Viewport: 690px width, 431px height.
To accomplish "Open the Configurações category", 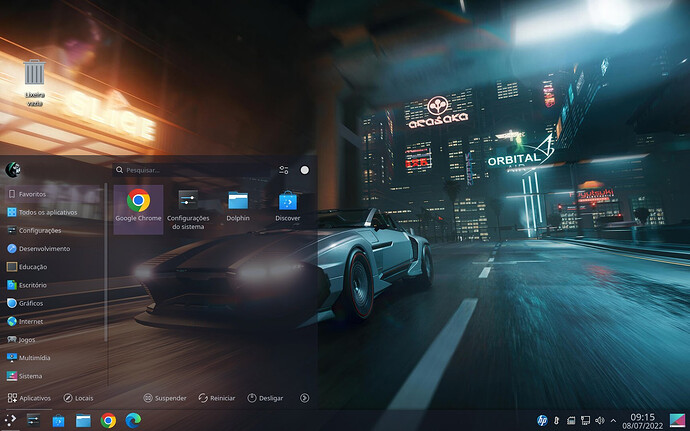I will click(x=54, y=230).
